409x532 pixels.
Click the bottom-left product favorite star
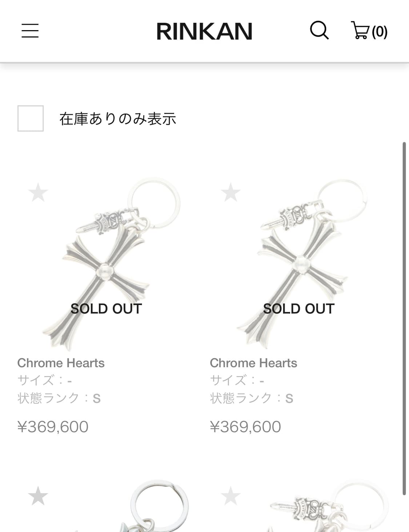pyautogui.click(x=38, y=496)
